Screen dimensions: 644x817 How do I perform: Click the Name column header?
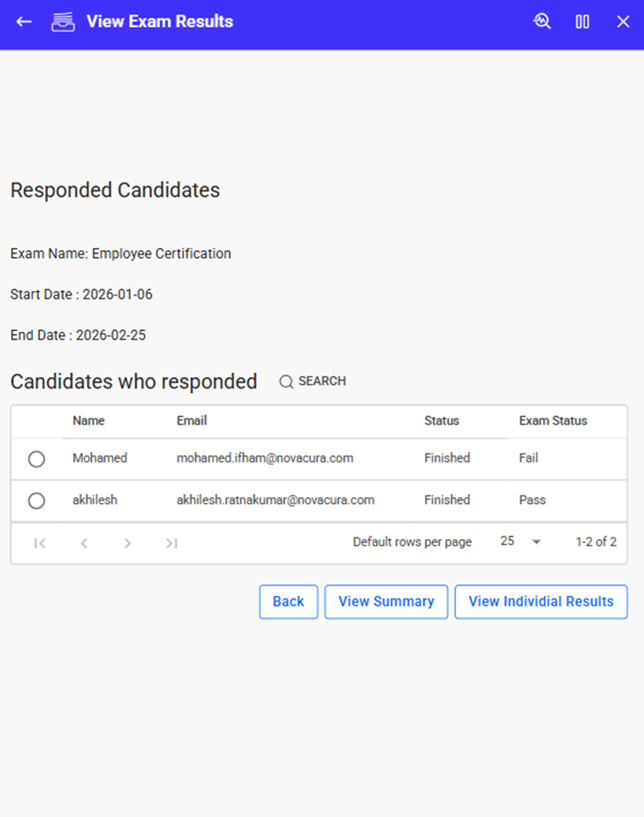tap(88, 420)
